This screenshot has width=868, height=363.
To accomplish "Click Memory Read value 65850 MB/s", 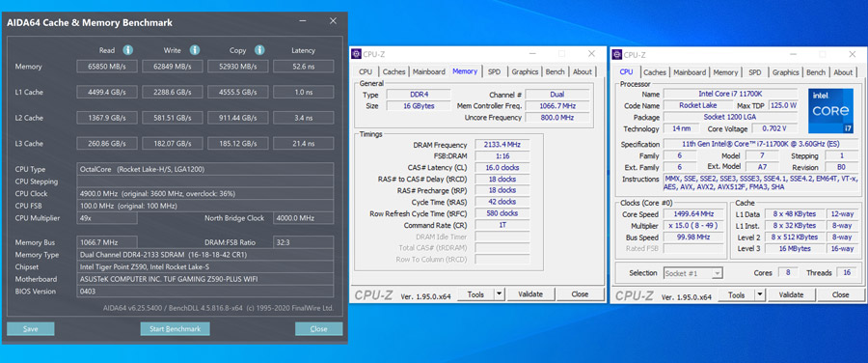I will click(x=107, y=67).
